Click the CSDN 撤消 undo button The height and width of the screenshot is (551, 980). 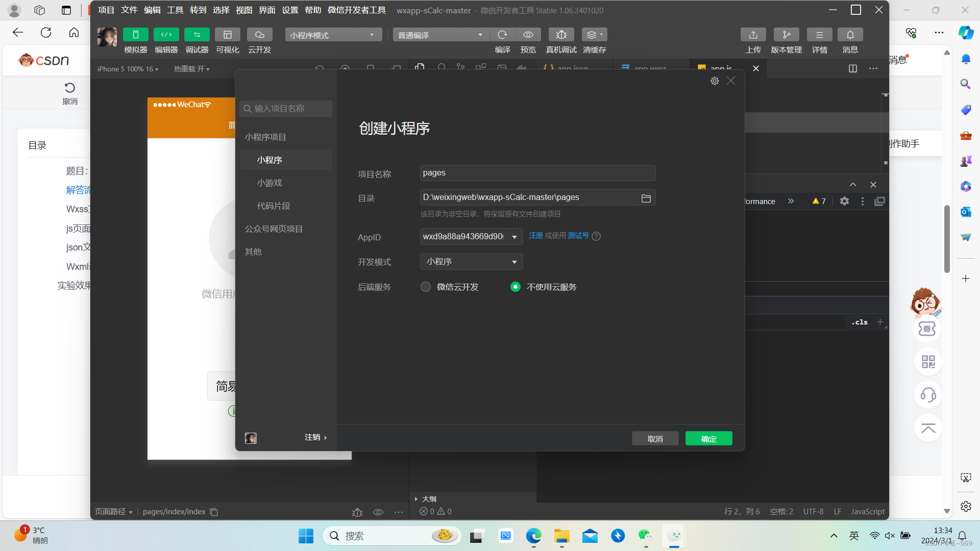pos(70,93)
